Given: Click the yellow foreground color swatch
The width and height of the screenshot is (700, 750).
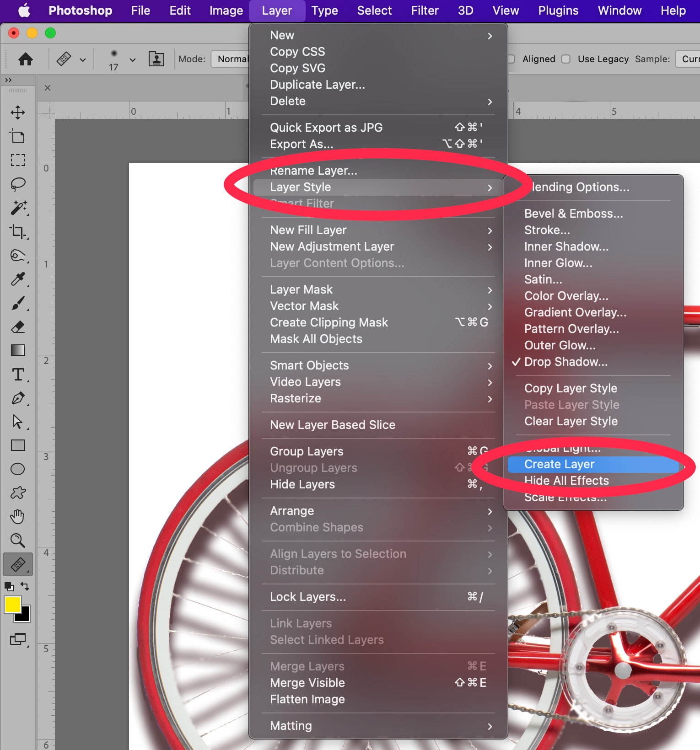Looking at the screenshot, I should point(12,605).
